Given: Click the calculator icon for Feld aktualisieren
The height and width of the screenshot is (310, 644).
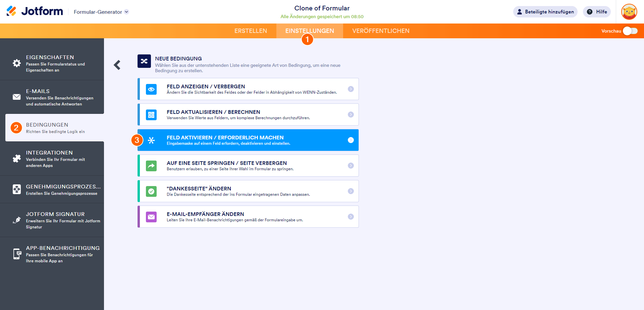Looking at the screenshot, I should click(151, 115).
